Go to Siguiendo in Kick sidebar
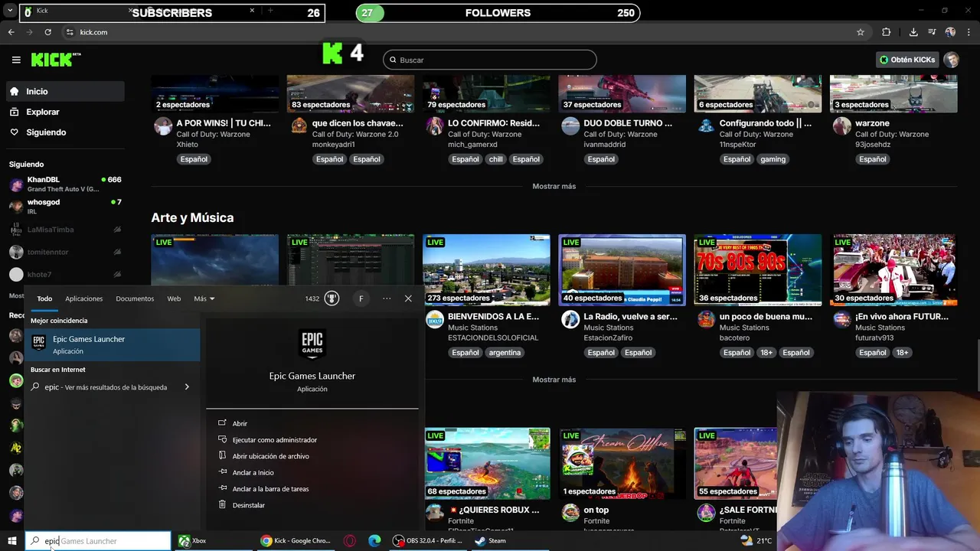 tap(65, 132)
